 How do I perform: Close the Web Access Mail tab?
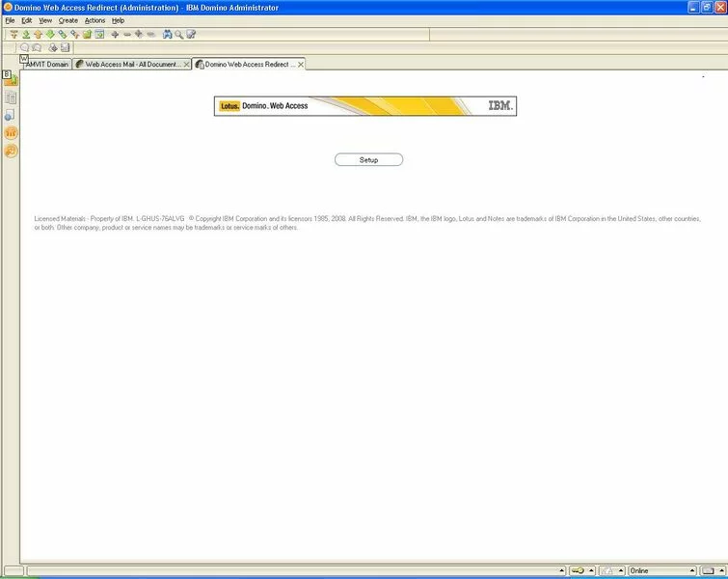click(186, 65)
